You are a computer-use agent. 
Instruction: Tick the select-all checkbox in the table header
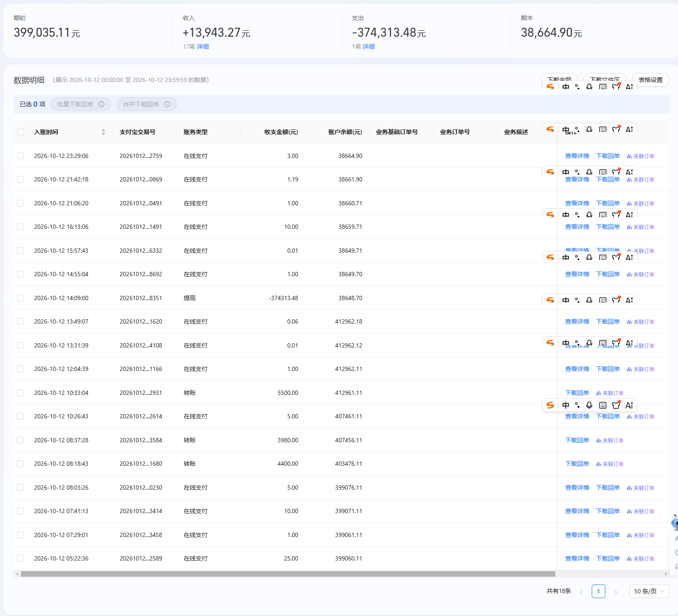(x=21, y=132)
